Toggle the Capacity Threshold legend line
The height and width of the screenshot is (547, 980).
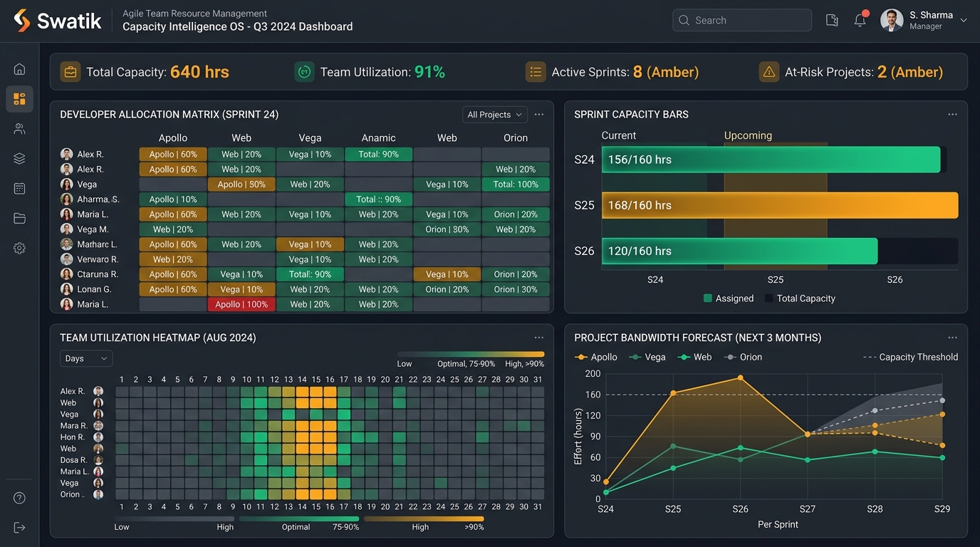[x=910, y=357]
